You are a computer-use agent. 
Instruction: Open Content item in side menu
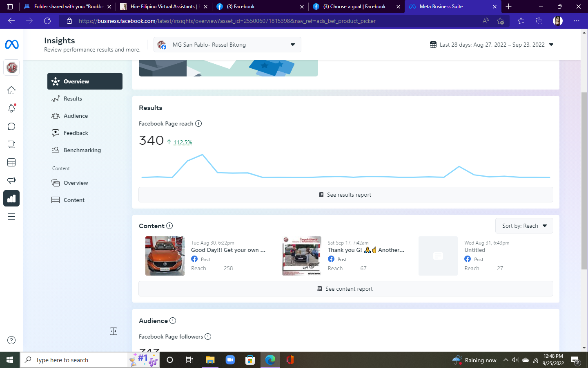[85, 200]
